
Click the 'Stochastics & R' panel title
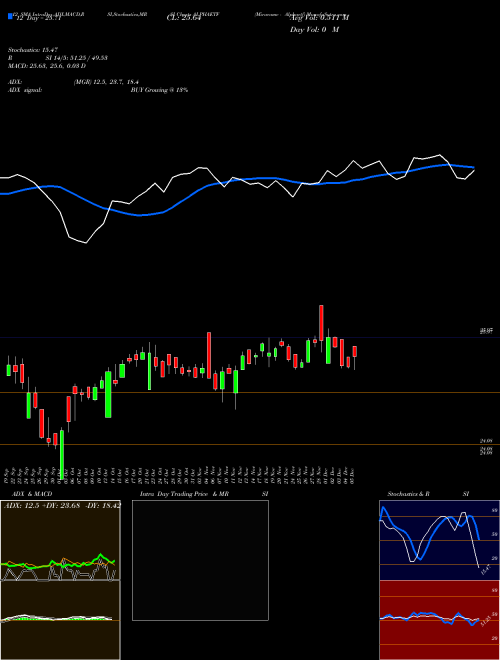pyautogui.click(x=408, y=494)
